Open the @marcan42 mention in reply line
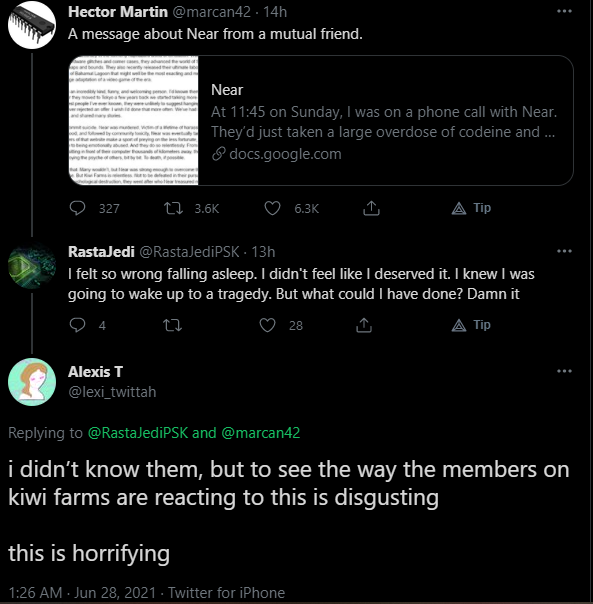 [x=260, y=433]
